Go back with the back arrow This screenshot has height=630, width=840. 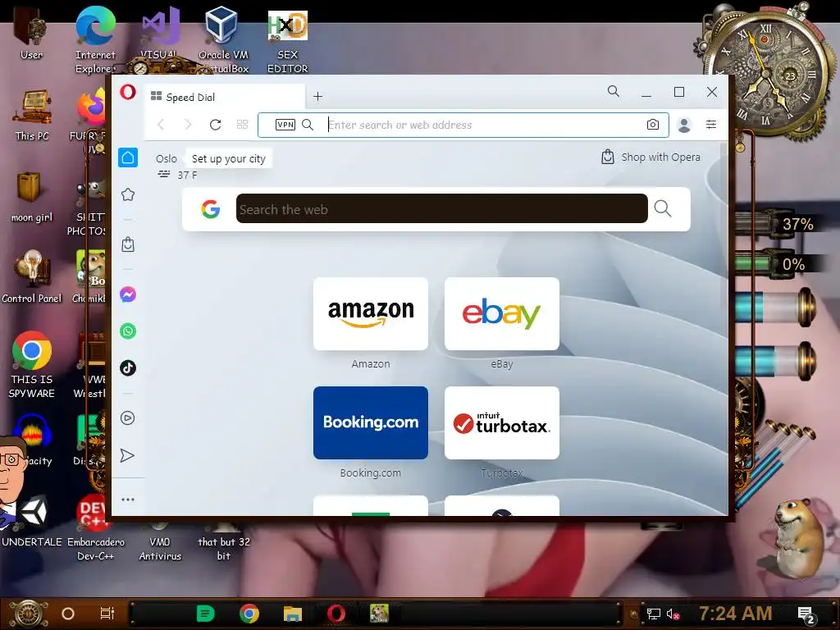(x=161, y=125)
